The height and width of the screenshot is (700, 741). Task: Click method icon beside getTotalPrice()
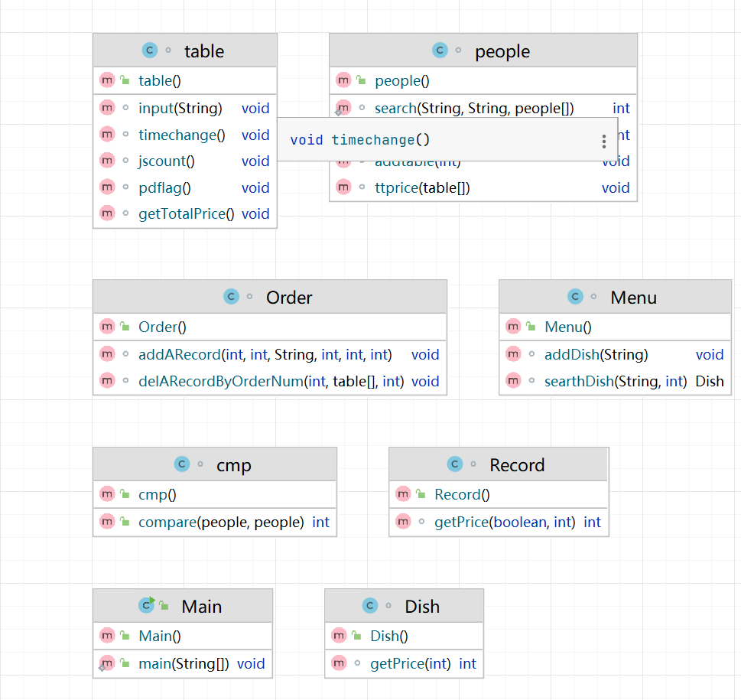point(107,213)
